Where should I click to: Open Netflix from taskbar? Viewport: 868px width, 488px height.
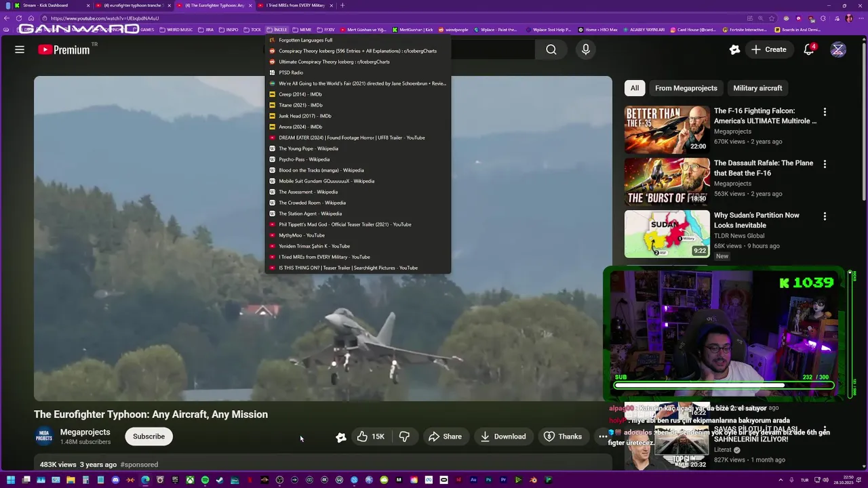[250, 480]
